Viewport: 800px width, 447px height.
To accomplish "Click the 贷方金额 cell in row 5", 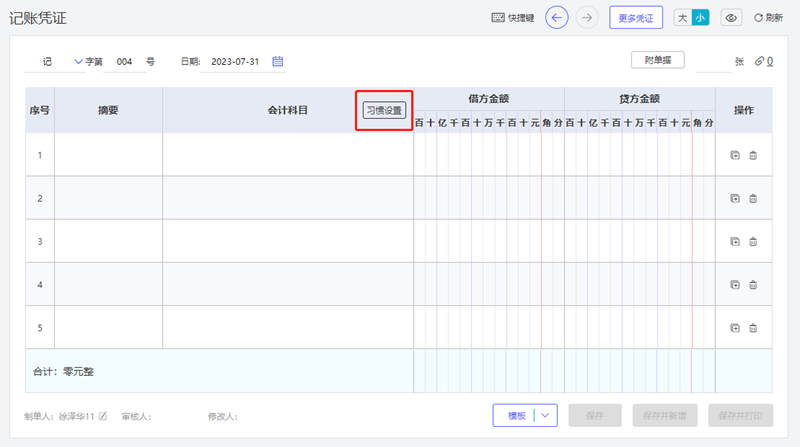I will (640, 328).
